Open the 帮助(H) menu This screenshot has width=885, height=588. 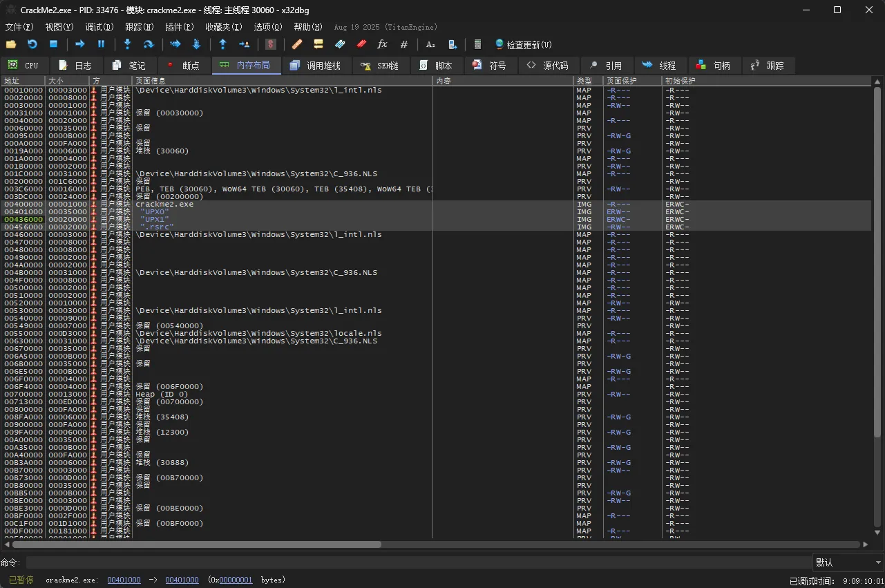pyautogui.click(x=308, y=27)
